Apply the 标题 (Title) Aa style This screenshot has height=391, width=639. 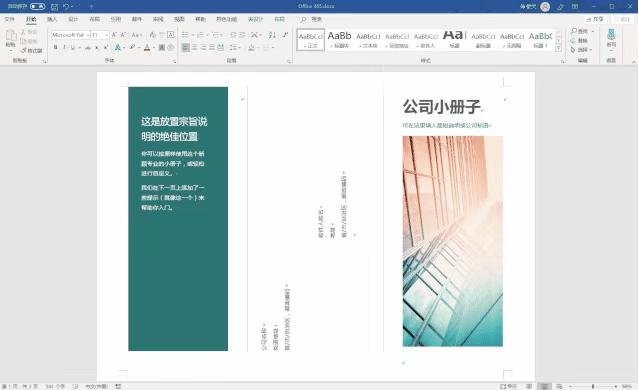[x=454, y=40]
